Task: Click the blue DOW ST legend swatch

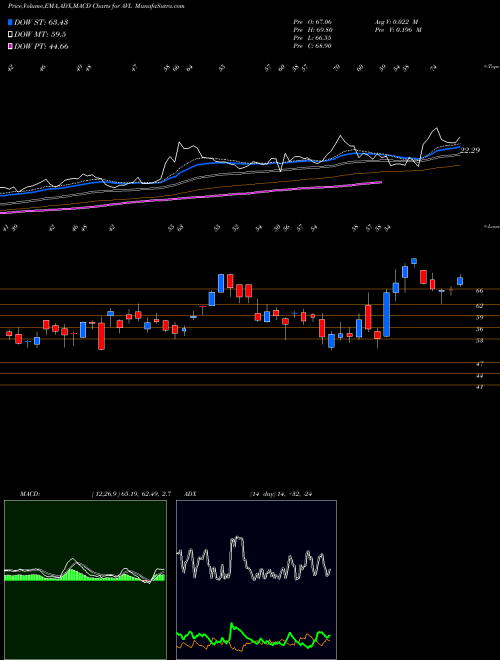Action: tap(11, 22)
